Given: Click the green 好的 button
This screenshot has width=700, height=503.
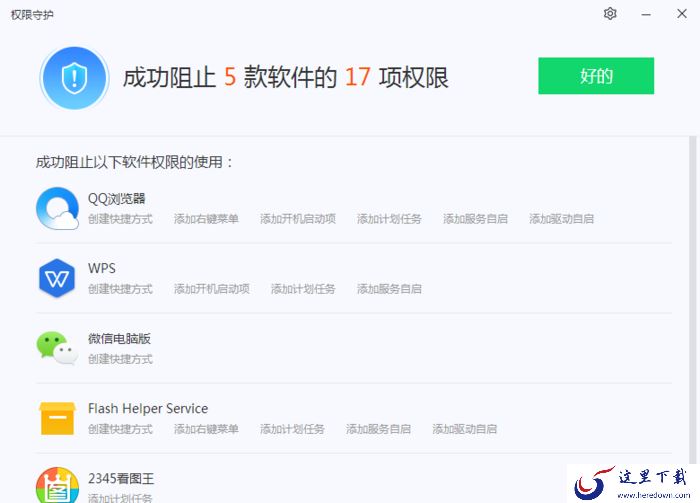Looking at the screenshot, I should (x=596, y=76).
